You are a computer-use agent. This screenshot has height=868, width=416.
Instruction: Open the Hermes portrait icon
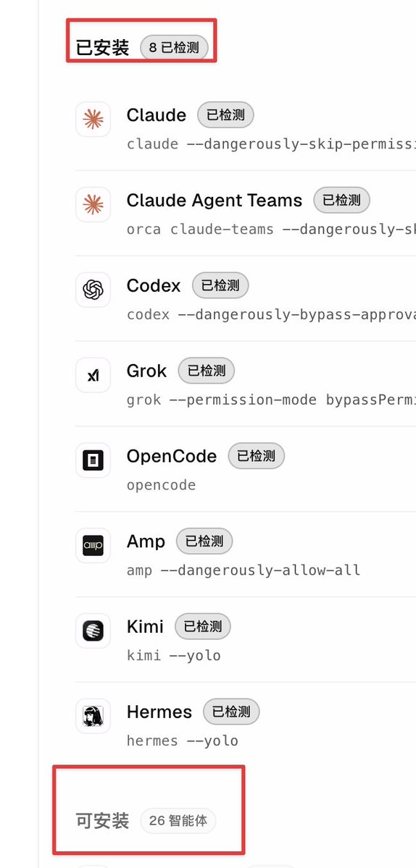(93, 716)
